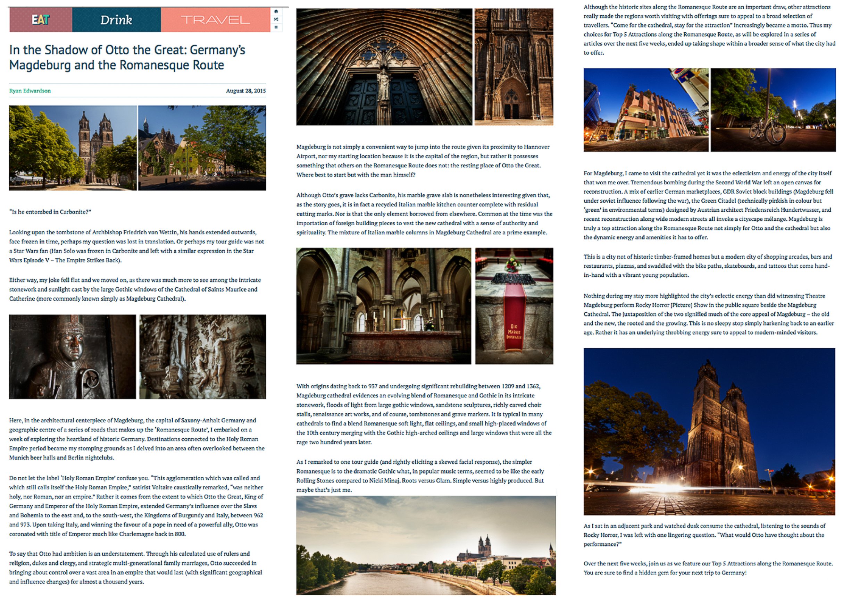Open the grid view icon
This screenshot has width=868, height=597.
(x=276, y=27)
